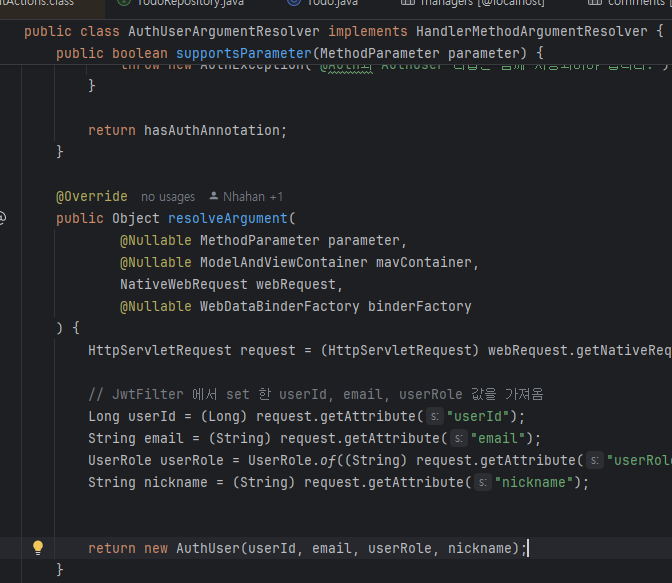
Task: Click the JwtFilter comment line
Action: click(x=316, y=394)
